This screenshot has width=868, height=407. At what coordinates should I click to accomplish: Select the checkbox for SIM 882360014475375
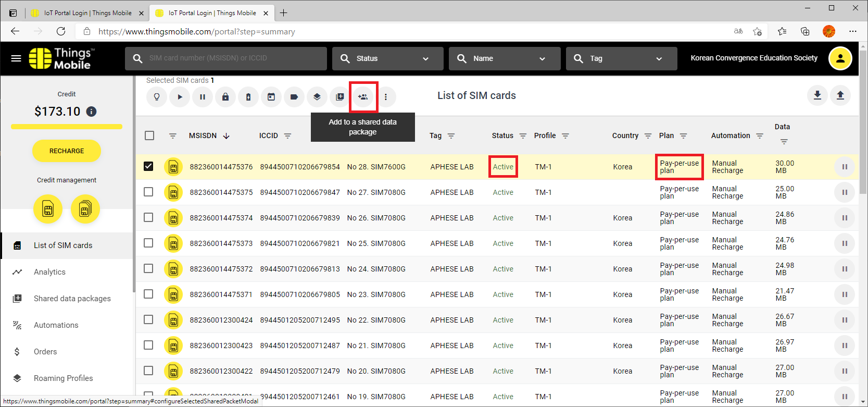tap(148, 192)
